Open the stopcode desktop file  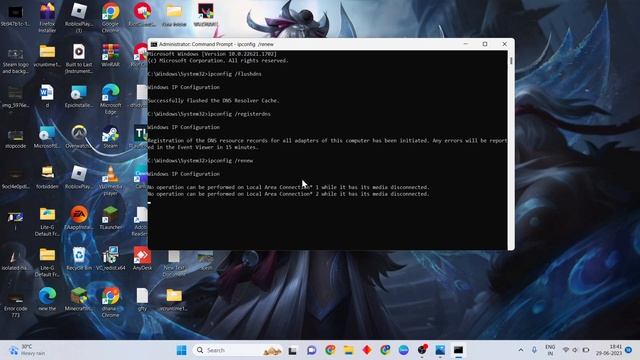click(x=16, y=139)
